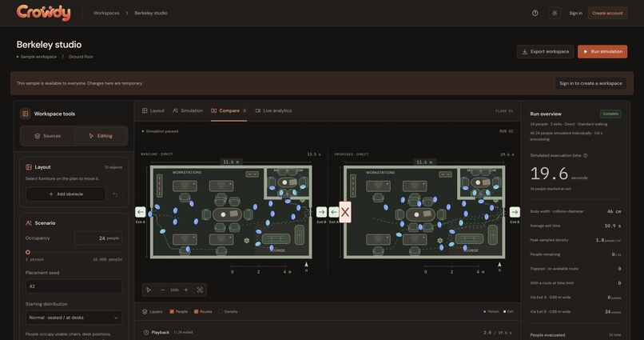This screenshot has width=644, height=340.
Task: Click the Playback clock icon
Action: (146, 332)
